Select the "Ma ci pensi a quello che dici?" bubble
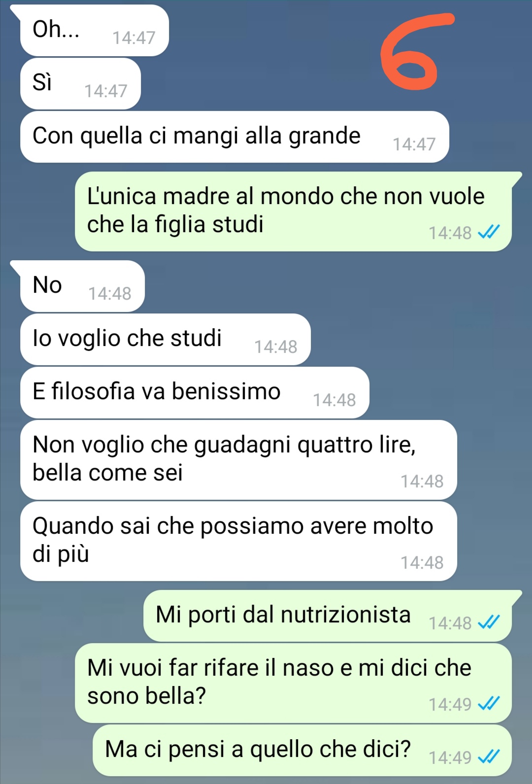This screenshot has width=532, height=784. (302, 750)
